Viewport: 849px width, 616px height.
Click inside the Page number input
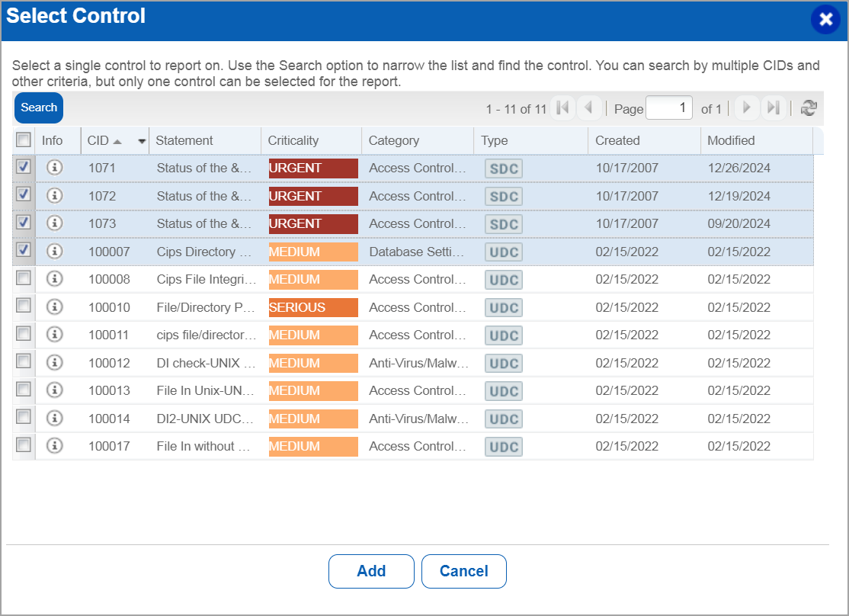pos(668,108)
